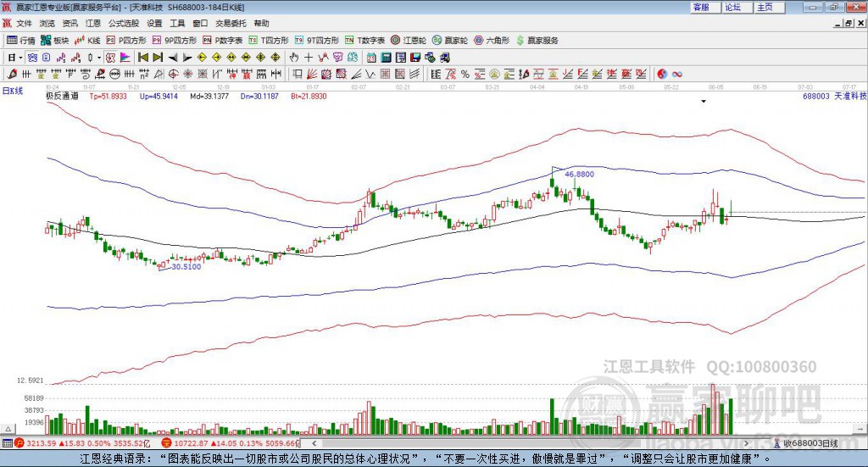
Task: Click the up triangle below volume axis
Action: click(8, 429)
